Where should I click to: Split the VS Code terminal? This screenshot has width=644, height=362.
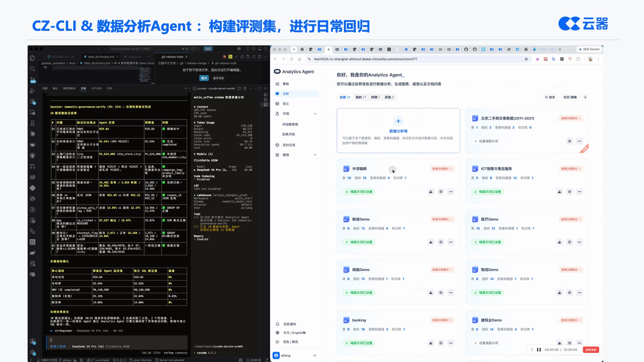click(239, 88)
